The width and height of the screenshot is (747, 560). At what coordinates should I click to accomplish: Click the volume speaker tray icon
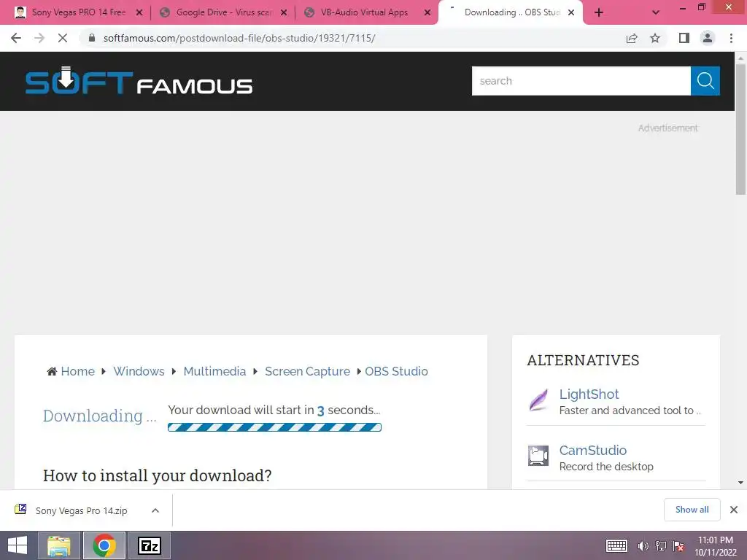coord(643,546)
